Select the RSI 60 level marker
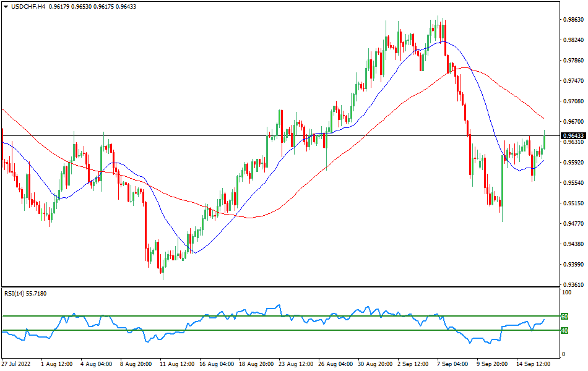588x371 pixels. coord(564,316)
